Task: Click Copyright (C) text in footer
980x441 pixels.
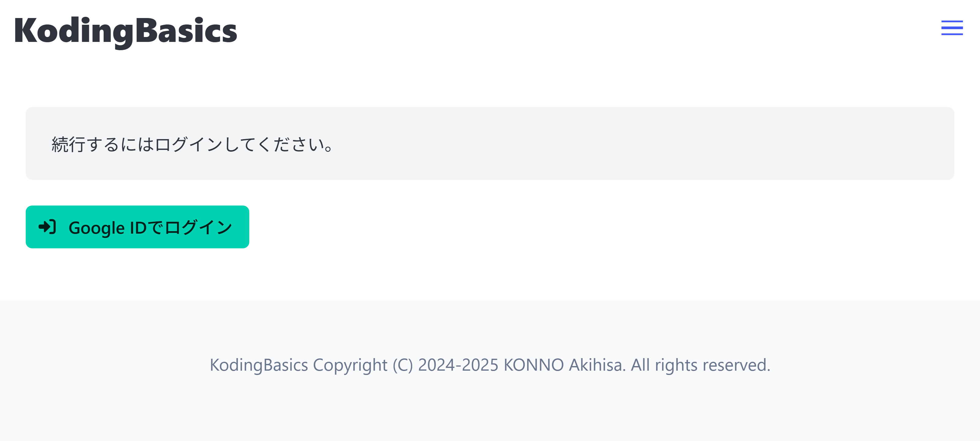Action: click(x=363, y=365)
